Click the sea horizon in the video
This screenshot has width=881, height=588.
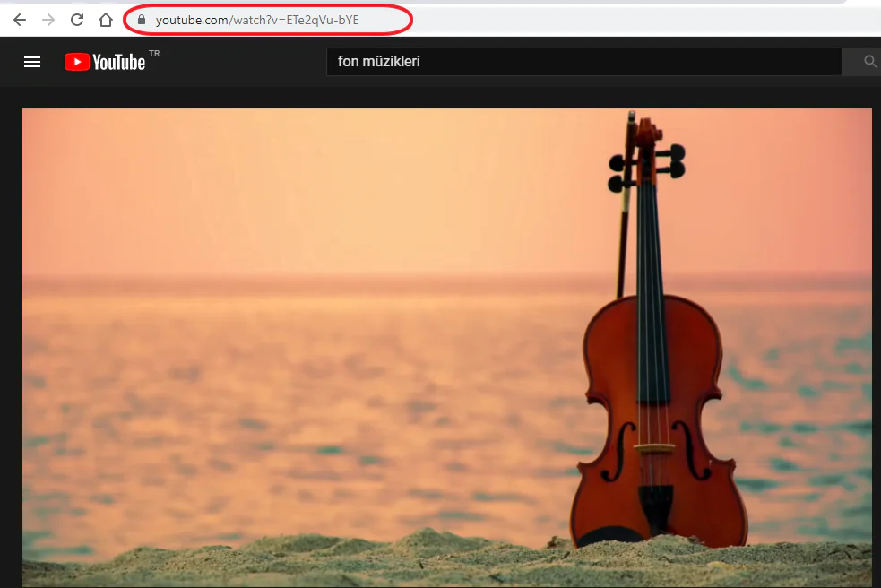pyautogui.click(x=314, y=276)
